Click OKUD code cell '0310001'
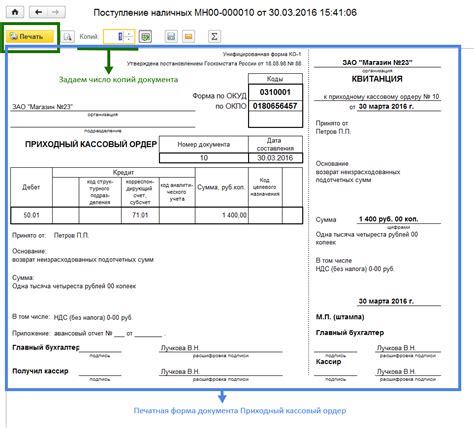This screenshot has height=428, width=474. point(275,92)
